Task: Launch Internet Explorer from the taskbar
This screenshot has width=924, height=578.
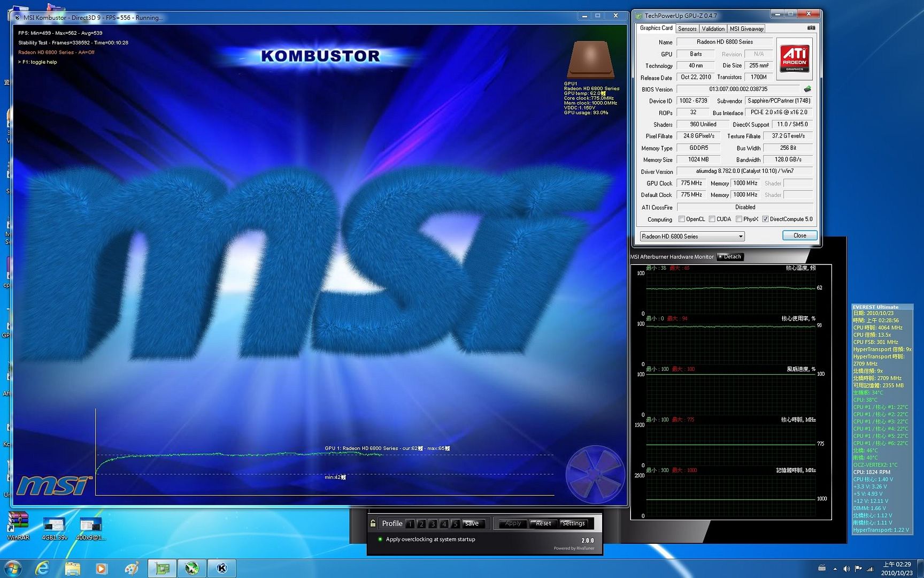Action: coord(42,568)
